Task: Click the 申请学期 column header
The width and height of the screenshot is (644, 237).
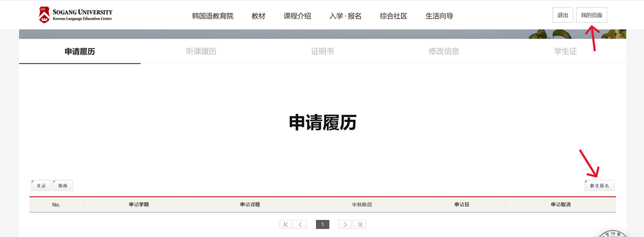Action: pos(139,205)
